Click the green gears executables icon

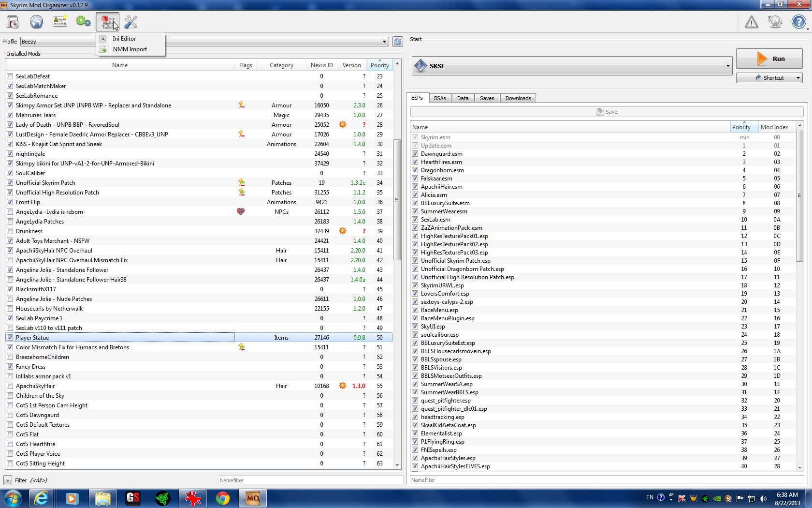[83, 22]
